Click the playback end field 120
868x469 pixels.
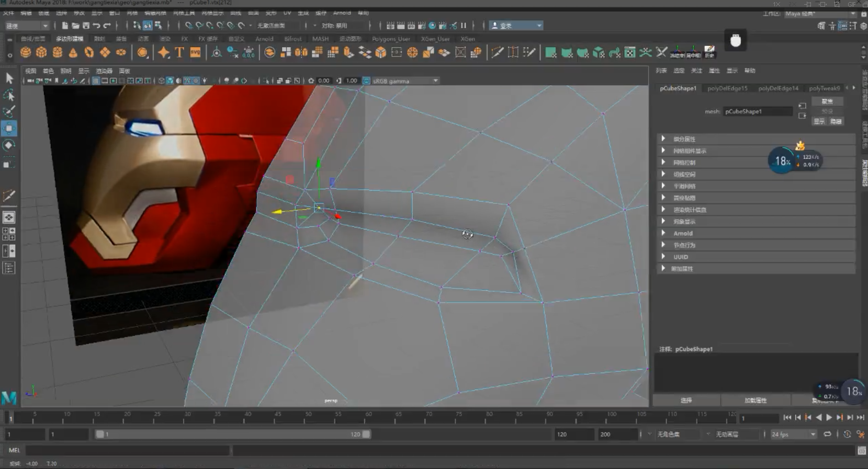pos(574,434)
